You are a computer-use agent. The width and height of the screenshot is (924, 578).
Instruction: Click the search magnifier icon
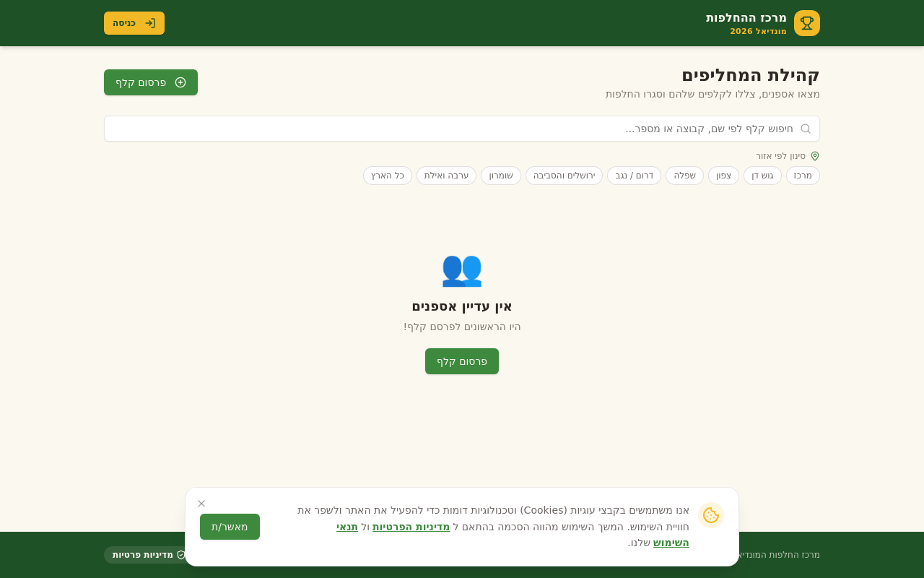(x=806, y=129)
